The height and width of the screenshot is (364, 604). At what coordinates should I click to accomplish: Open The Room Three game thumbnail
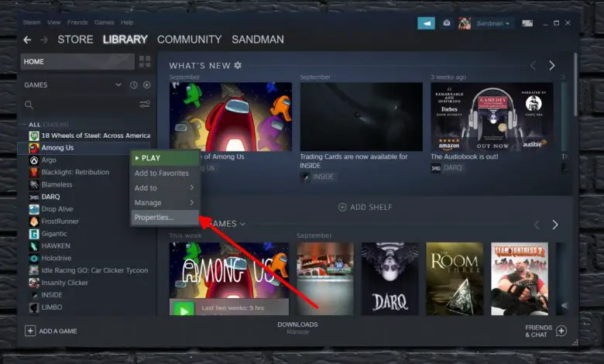coord(455,279)
